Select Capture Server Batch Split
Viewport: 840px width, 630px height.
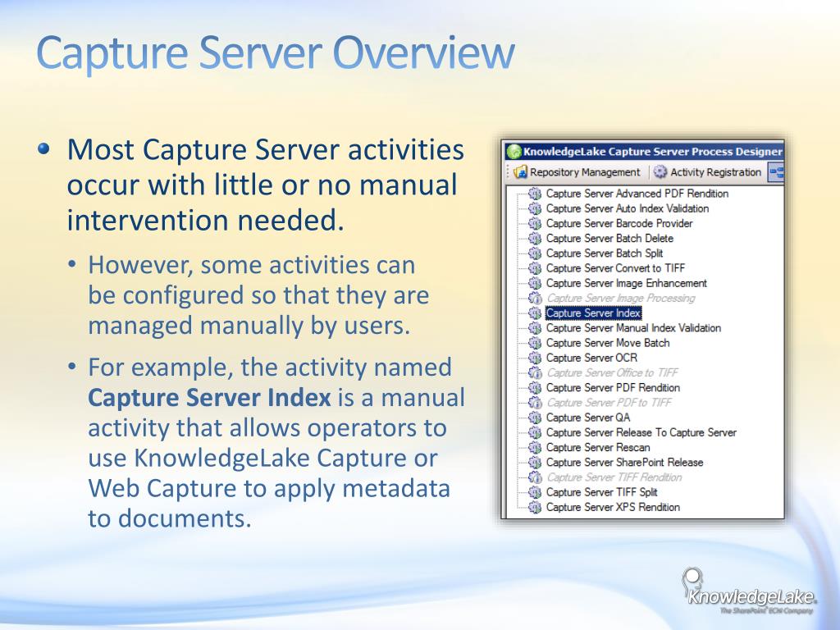(605, 253)
